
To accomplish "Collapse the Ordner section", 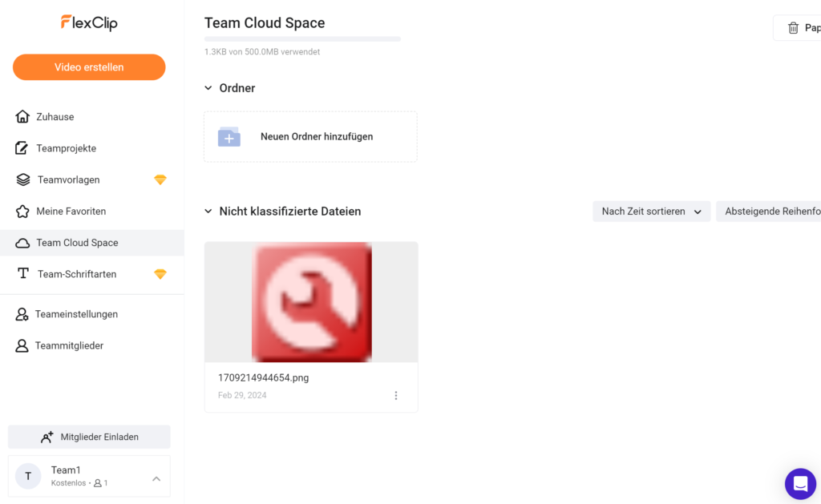I will [x=208, y=88].
